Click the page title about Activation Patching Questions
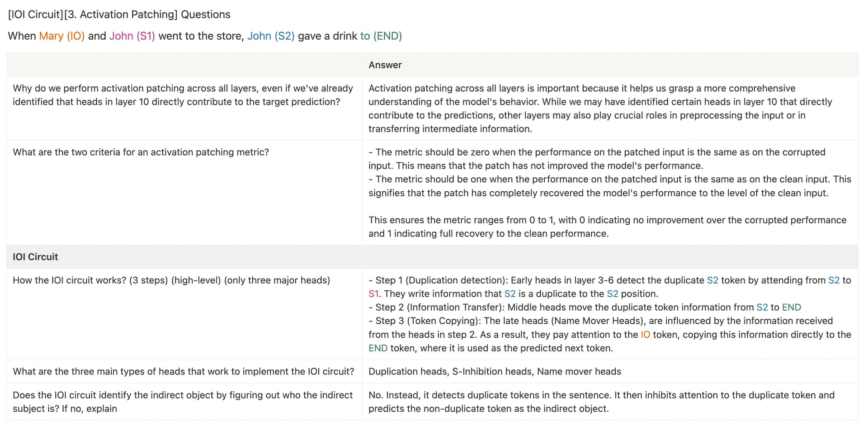Image resolution: width=868 pixels, height=430 pixels. click(119, 14)
